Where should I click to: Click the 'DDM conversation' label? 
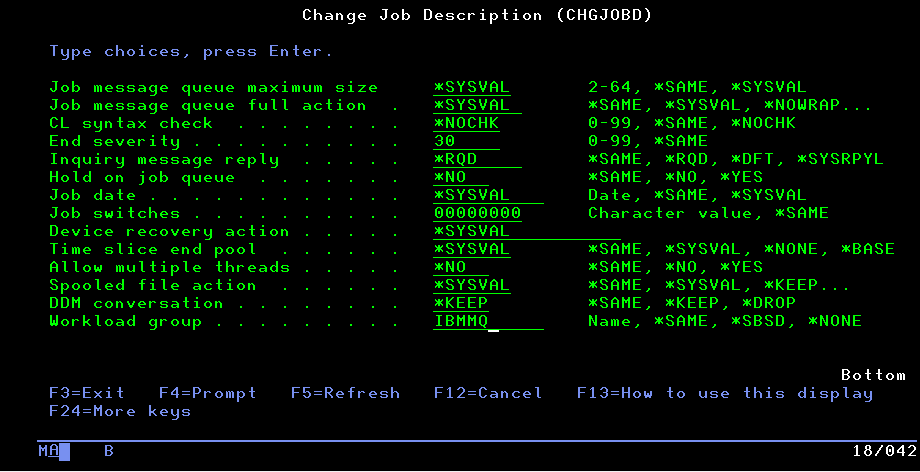pyautogui.click(x=136, y=303)
